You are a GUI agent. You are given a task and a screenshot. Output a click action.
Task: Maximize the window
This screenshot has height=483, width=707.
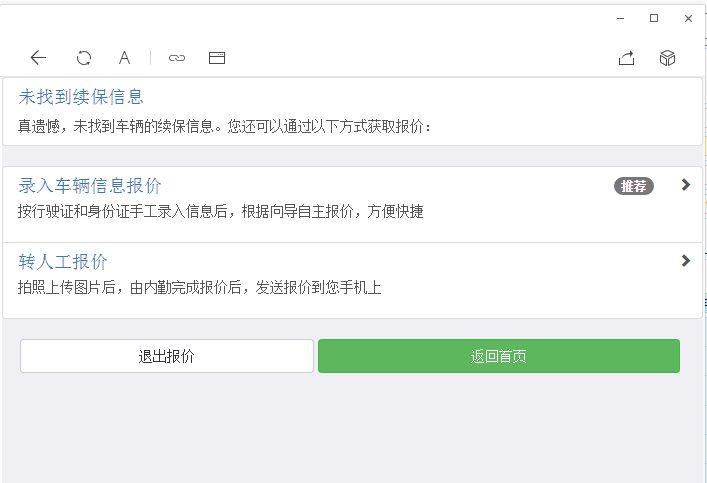point(654,18)
